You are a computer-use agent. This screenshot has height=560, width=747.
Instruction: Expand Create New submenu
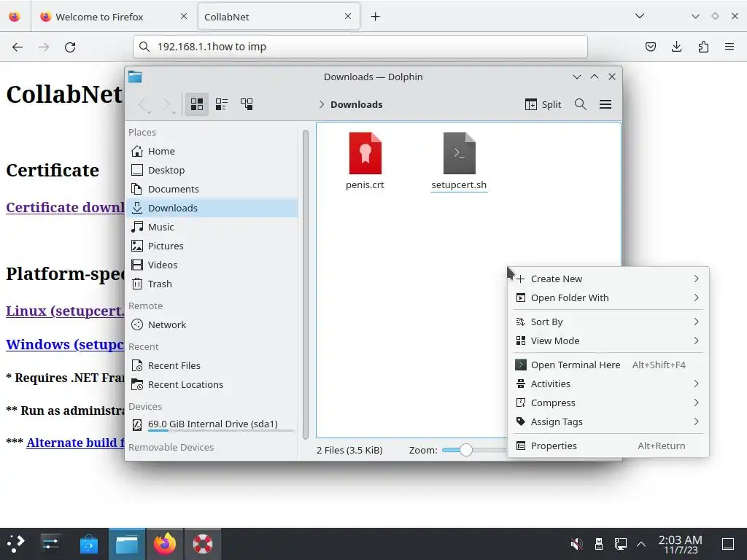click(608, 279)
